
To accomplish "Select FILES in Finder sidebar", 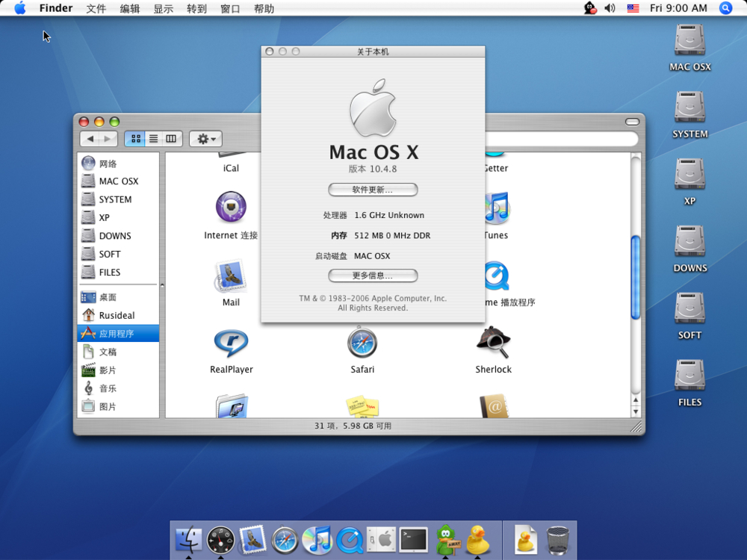I will pyautogui.click(x=118, y=272).
